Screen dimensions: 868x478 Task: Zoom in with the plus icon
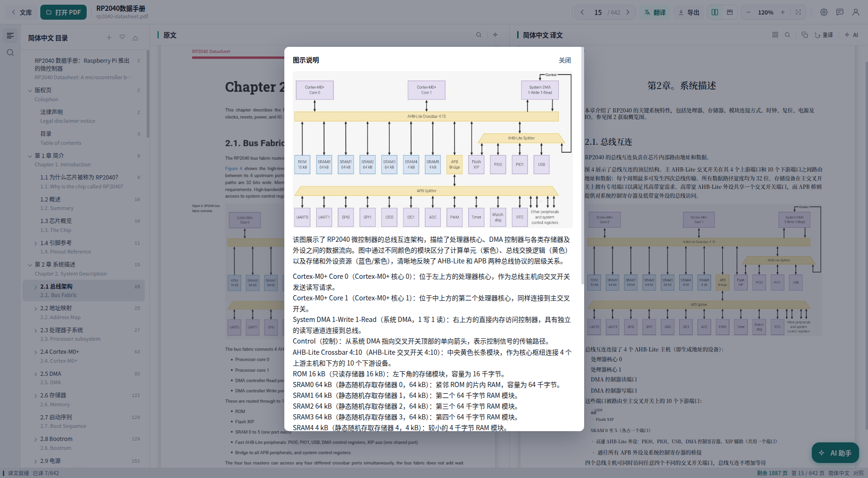coord(783,12)
